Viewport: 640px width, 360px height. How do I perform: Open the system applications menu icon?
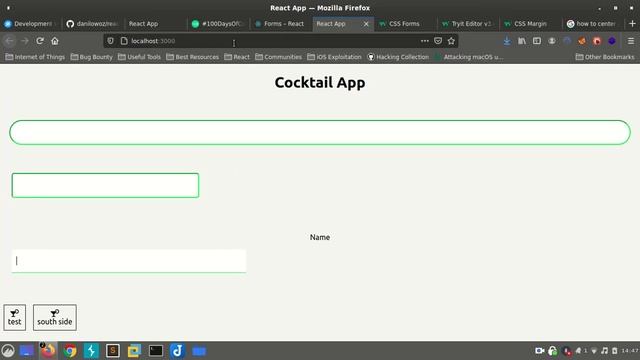[x=8, y=351]
